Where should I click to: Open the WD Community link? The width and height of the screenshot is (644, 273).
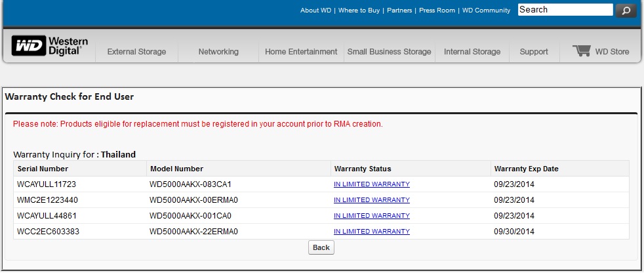point(486,10)
